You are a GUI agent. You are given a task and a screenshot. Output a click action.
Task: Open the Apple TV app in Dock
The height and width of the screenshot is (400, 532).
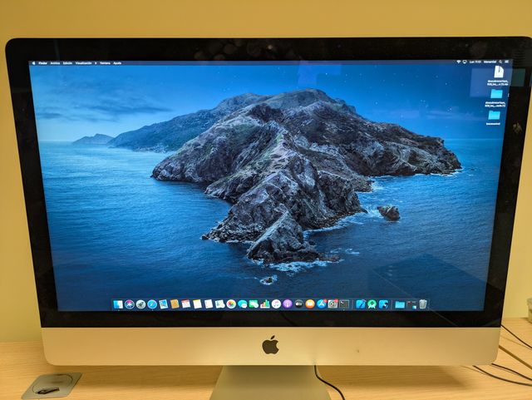click(x=298, y=304)
